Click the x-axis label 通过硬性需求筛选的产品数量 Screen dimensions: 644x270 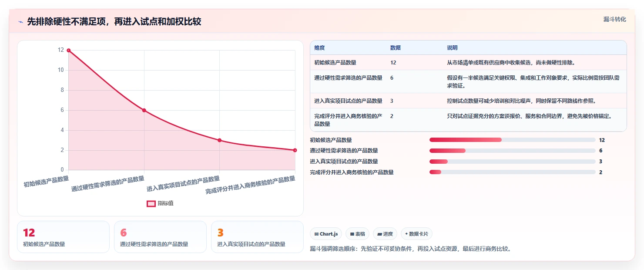coord(108,184)
